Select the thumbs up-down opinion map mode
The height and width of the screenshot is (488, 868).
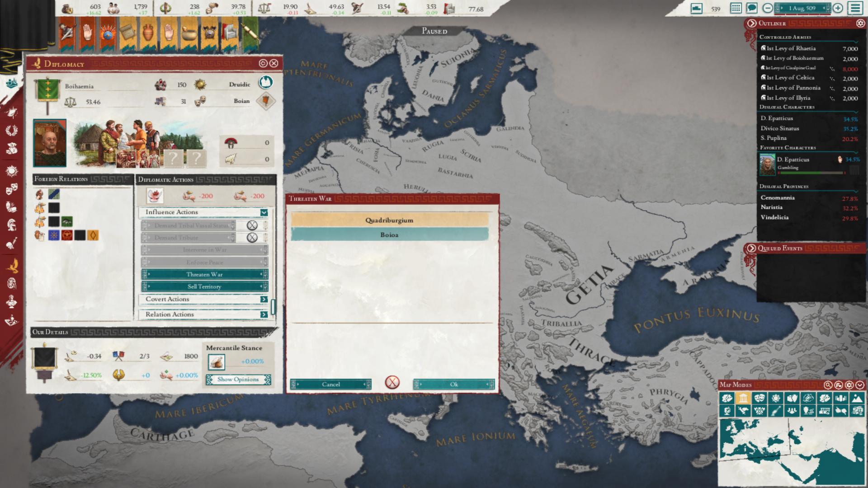841,411
